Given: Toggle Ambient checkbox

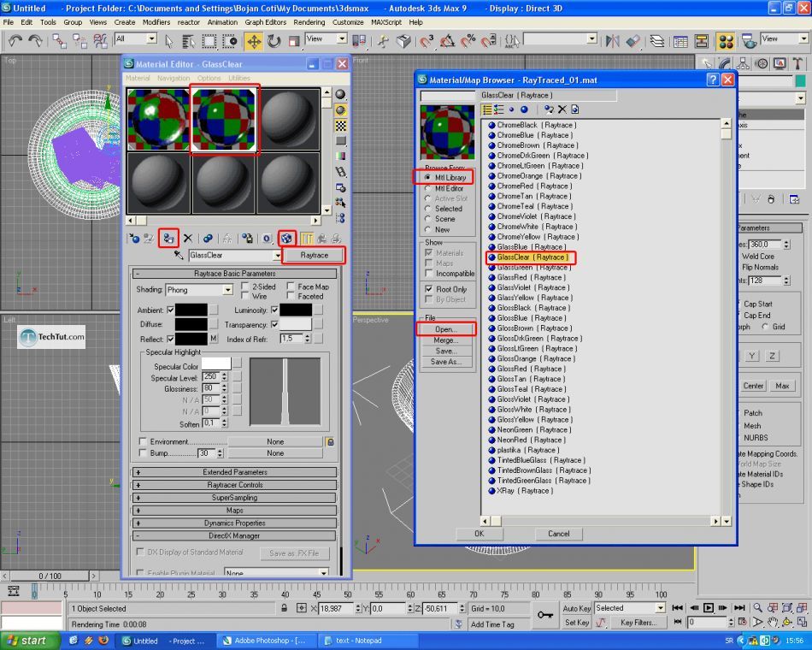Looking at the screenshot, I should (170, 310).
